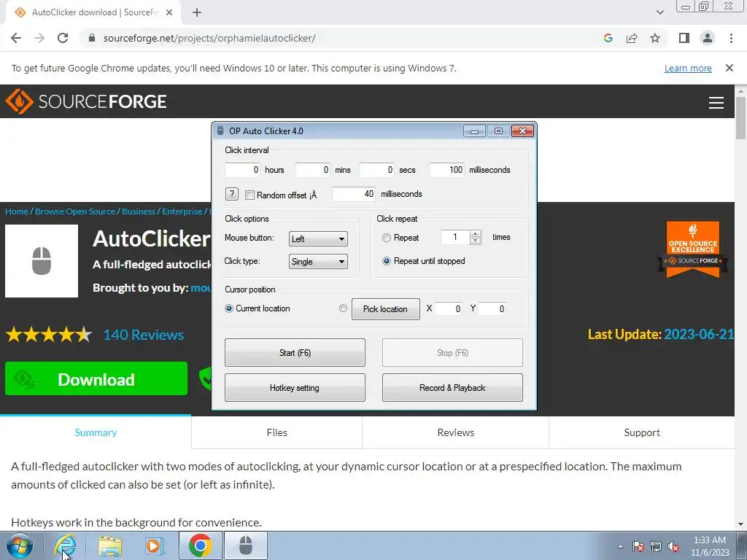This screenshot has height=560, width=747.
Task: Click the X coordinate field
Action: (449, 309)
